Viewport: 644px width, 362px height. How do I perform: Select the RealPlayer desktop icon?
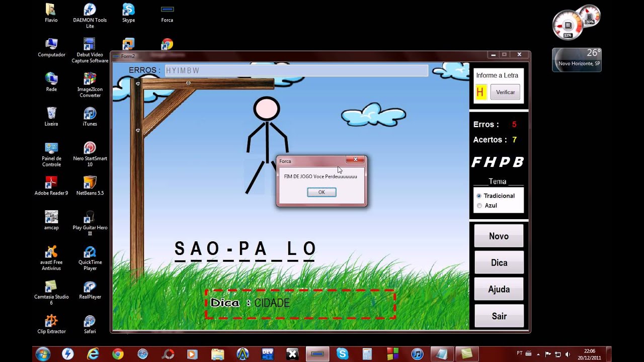90,290
